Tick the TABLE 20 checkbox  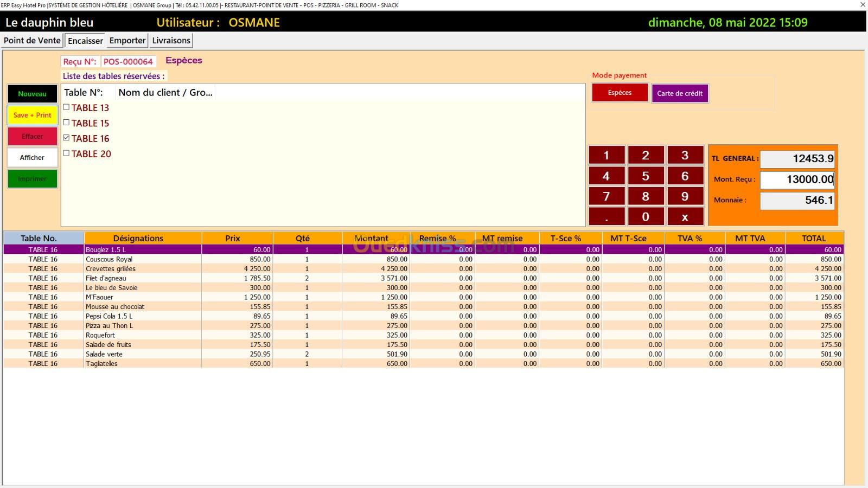pyautogui.click(x=67, y=153)
